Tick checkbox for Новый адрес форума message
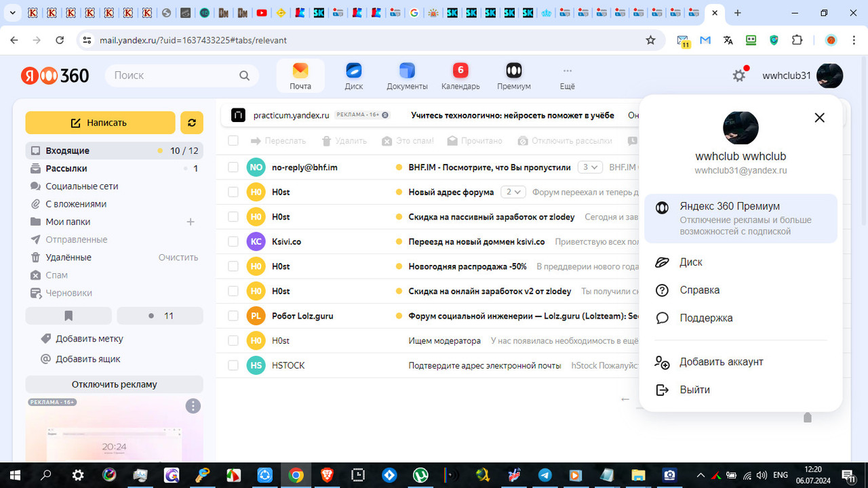Image resolution: width=868 pixels, height=488 pixels. [x=233, y=192]
